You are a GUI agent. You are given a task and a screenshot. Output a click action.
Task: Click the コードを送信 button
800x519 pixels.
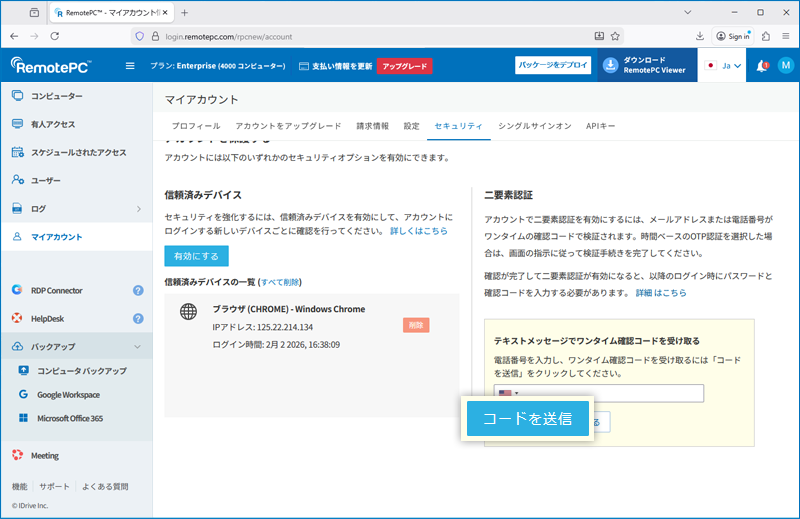(x=528, y=418)
